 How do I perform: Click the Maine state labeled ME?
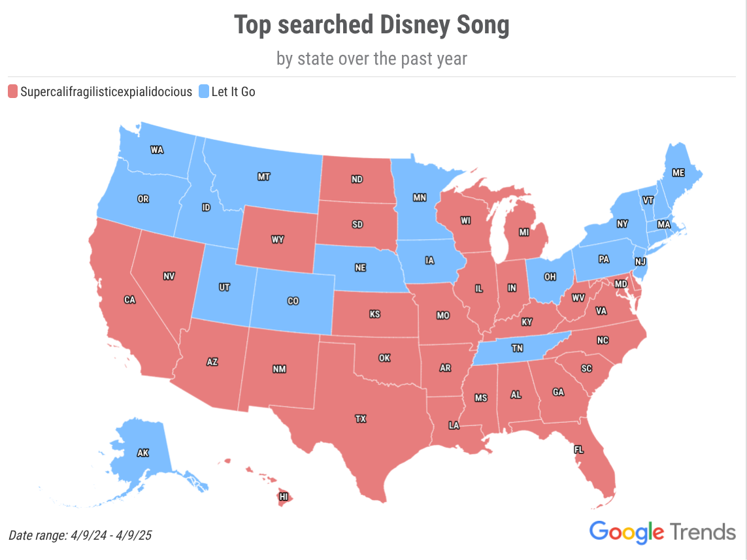tap(678, 173)
